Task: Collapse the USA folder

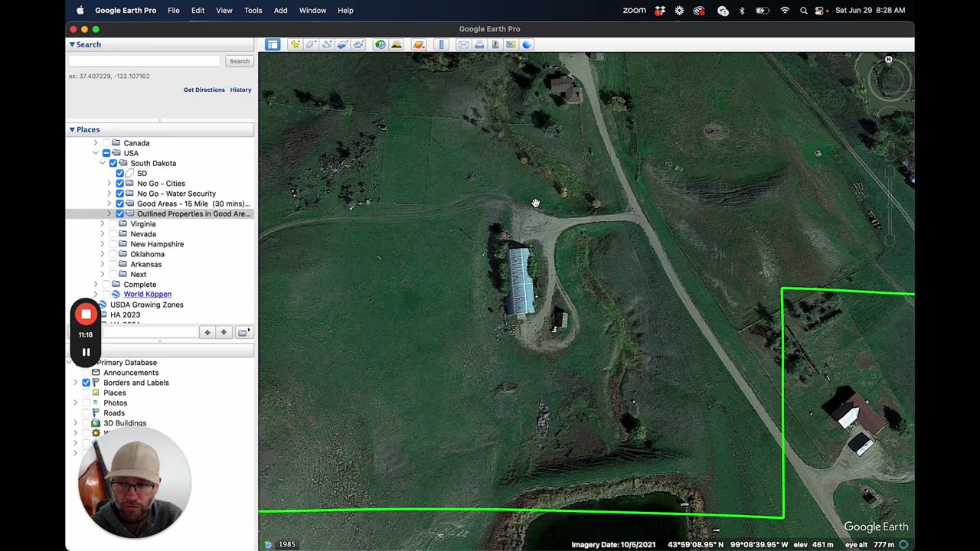Action: pyautogui.click(x=96, y=153)
